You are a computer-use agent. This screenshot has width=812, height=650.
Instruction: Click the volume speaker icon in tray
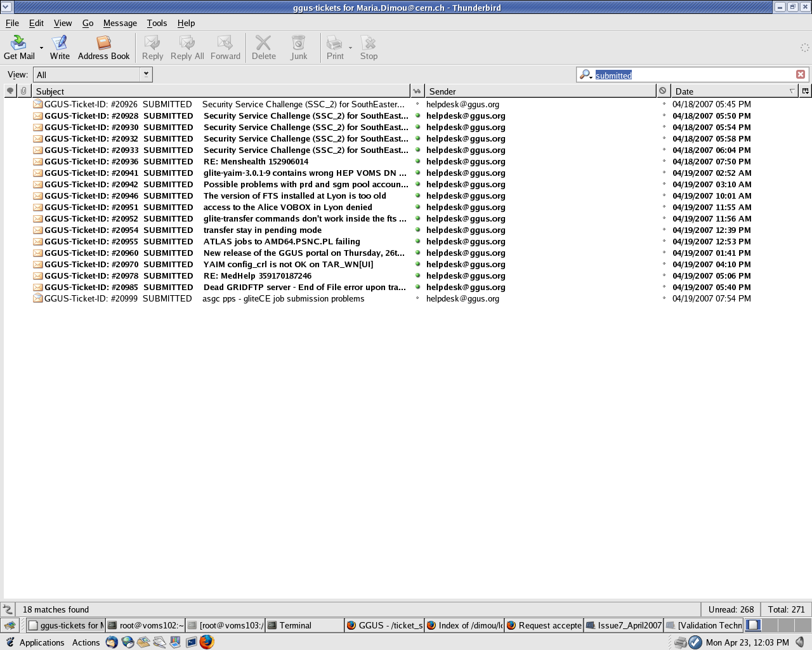(x=801, y=642)
